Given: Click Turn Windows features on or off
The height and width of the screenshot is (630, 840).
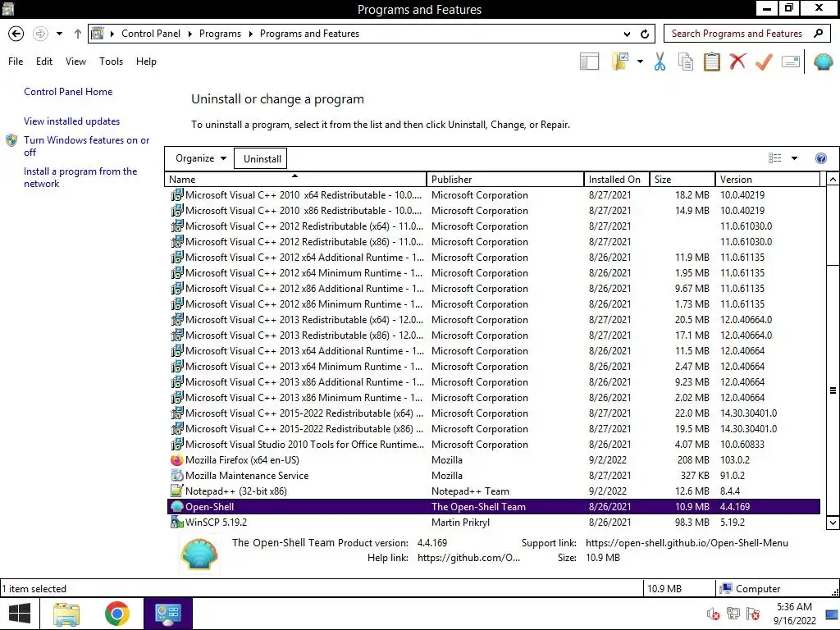Looking at the screenshot, I should (x=86, y=146).
